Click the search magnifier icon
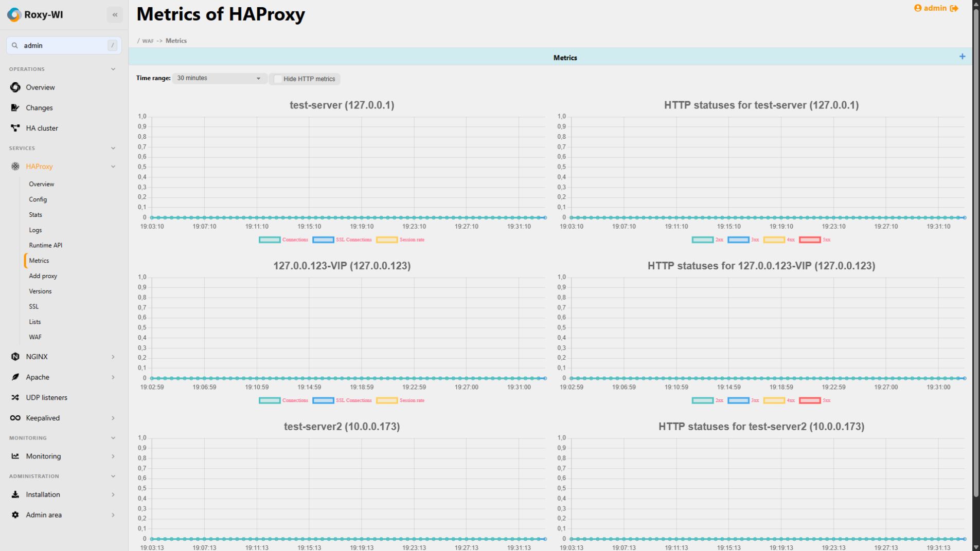This screenshot has height=551, width=980. [x=15, y=45]
